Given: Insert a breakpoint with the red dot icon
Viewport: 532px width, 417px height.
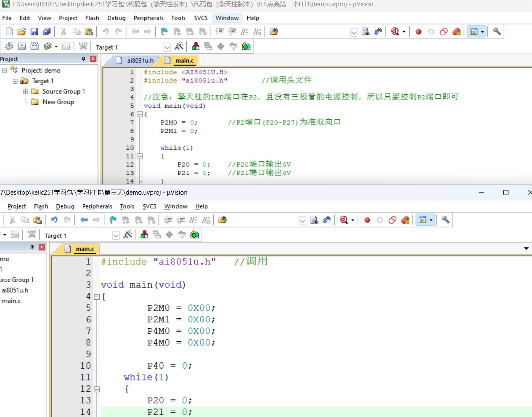Looking at the screenshot, I should 418,32.
